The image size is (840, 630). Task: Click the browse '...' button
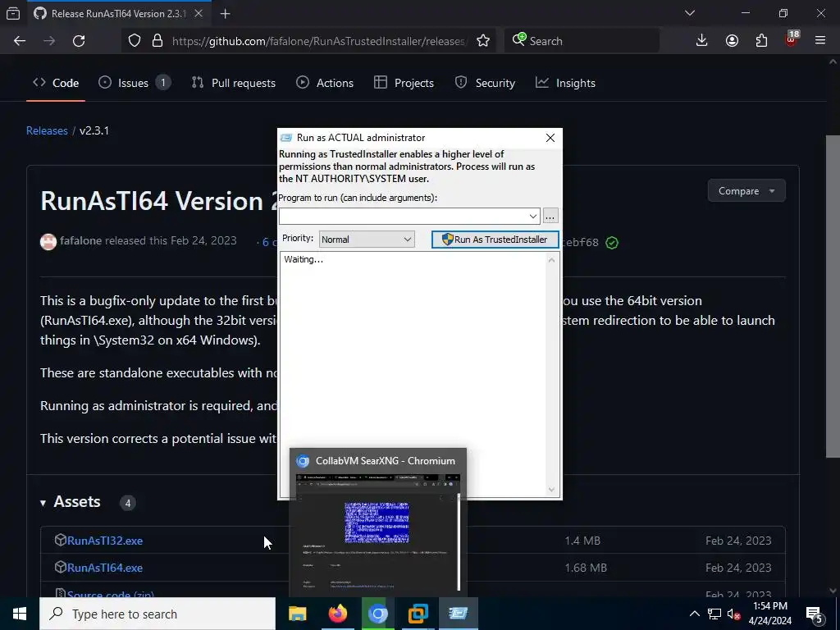(550, 216)
